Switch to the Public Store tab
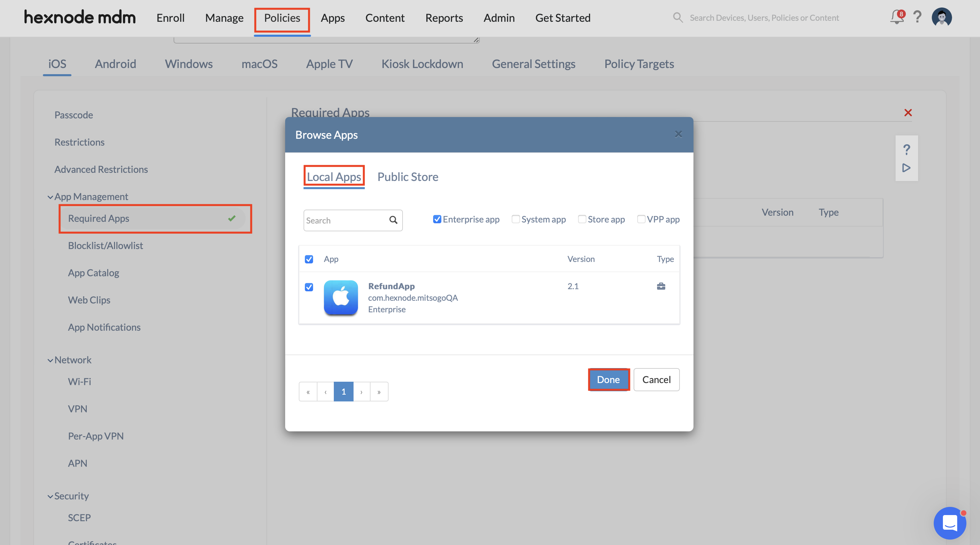Viewport: 980px width, 545px height. (x=407, y=177)
